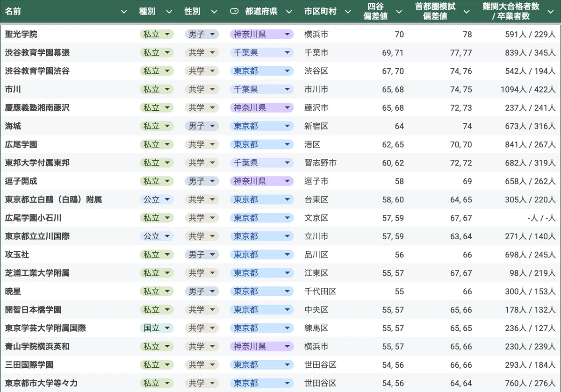
Task: Open 千葉県 chip for 東邦大学付属東邦
Action: pos(262,163)
